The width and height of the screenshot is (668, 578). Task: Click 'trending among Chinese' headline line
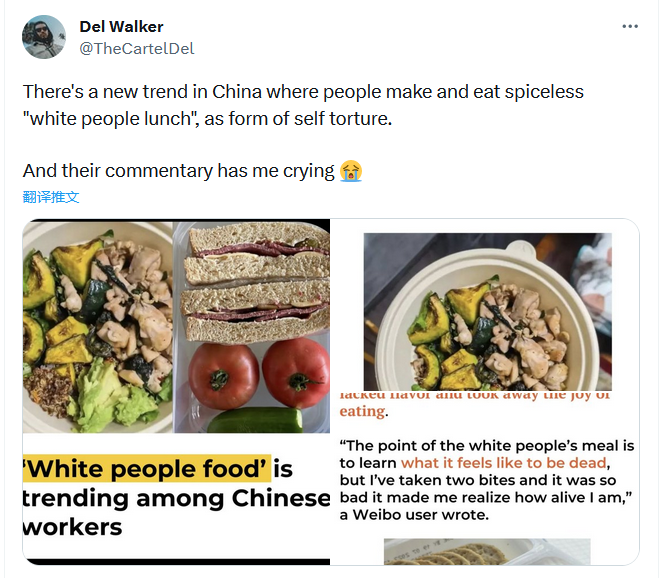(176, 498)
